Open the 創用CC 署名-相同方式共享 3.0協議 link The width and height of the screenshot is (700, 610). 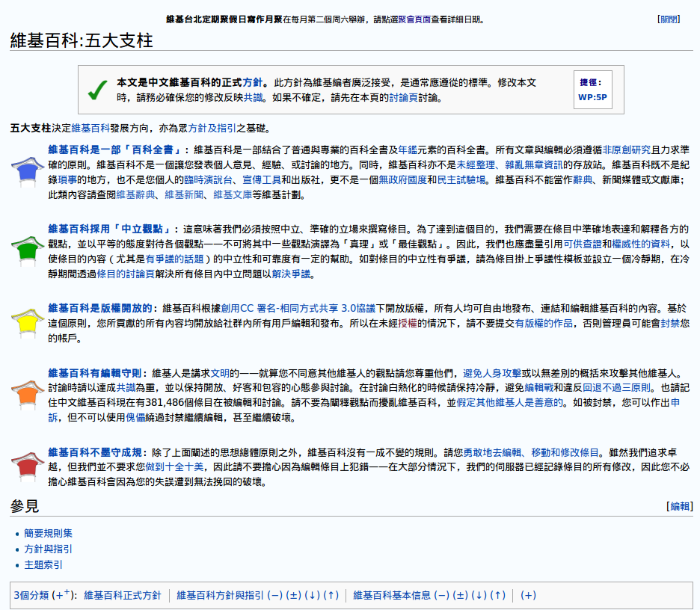coord(298,308)
